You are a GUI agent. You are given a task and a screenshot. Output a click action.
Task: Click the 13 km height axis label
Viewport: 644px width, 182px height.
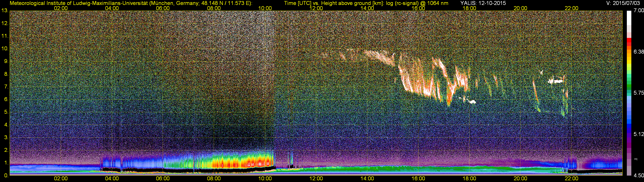pyautogui.click(x=5, y=10)
